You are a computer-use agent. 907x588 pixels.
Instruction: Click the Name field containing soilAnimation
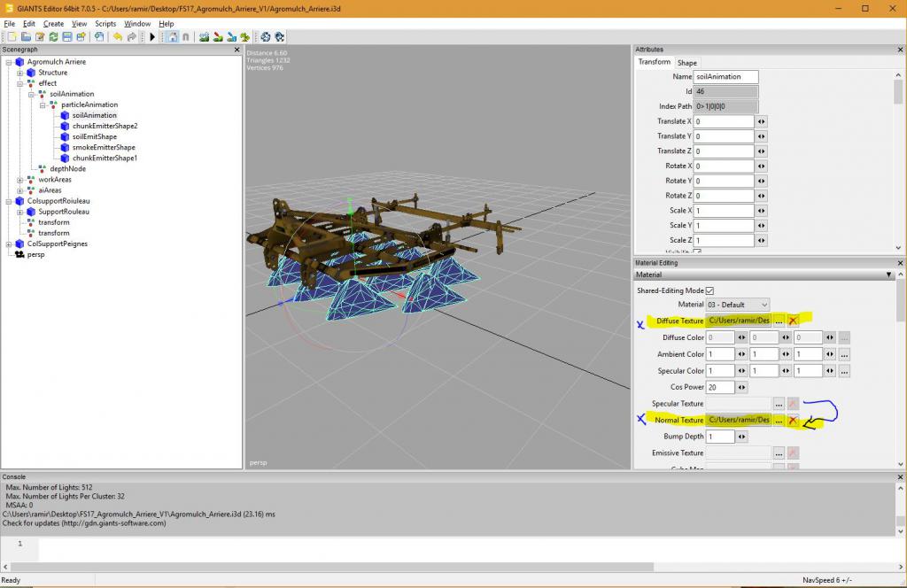(725, 77)
